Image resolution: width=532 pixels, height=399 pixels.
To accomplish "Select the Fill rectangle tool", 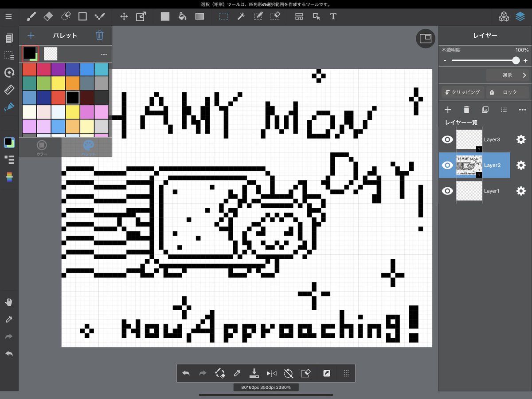I will [x=165, y=16].
